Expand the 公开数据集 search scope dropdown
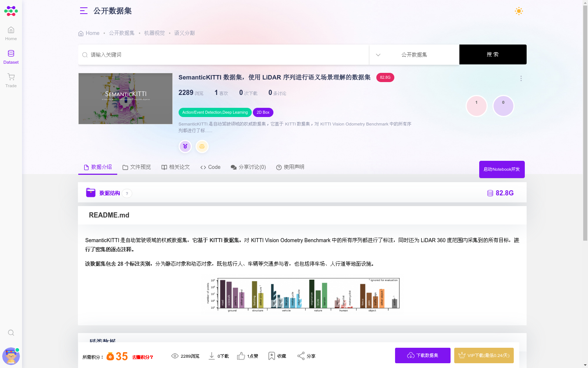 point(414,54)
